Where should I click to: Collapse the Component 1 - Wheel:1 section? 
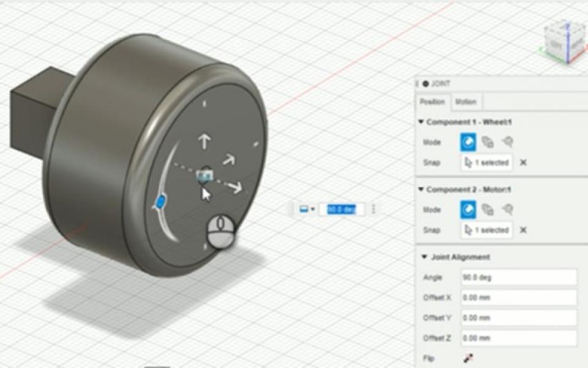tap(421, 122)
